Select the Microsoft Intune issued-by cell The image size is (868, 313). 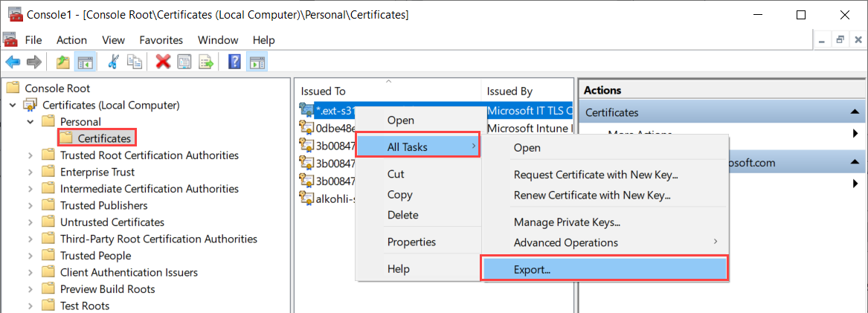pyautogui.click(x=530, y=128)
